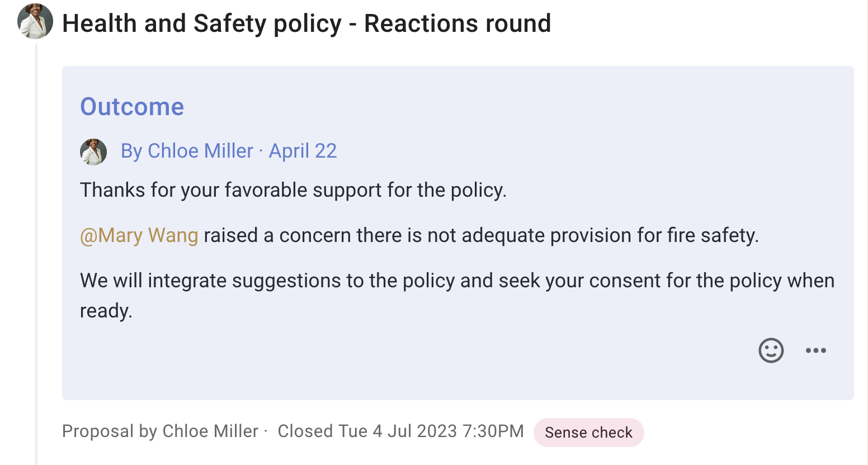Click the 'Thanks for your favorable support' sentence
The image size is (868, 465).
coord(293,190)
